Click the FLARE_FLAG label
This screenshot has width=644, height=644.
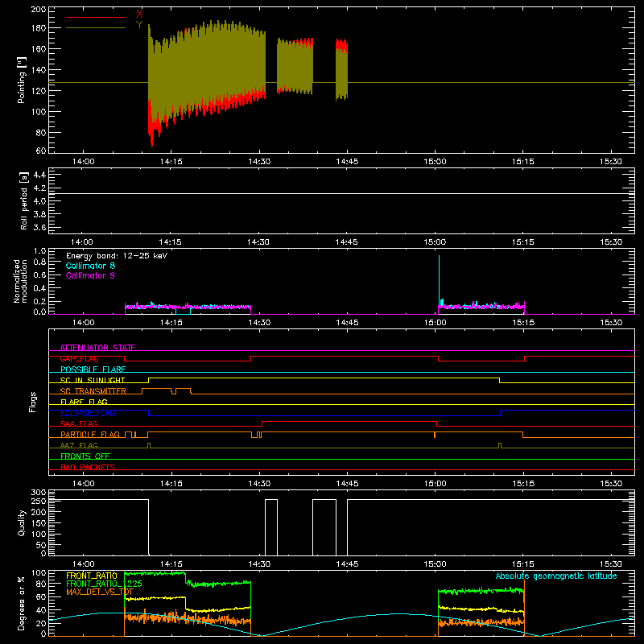point(84,402)
